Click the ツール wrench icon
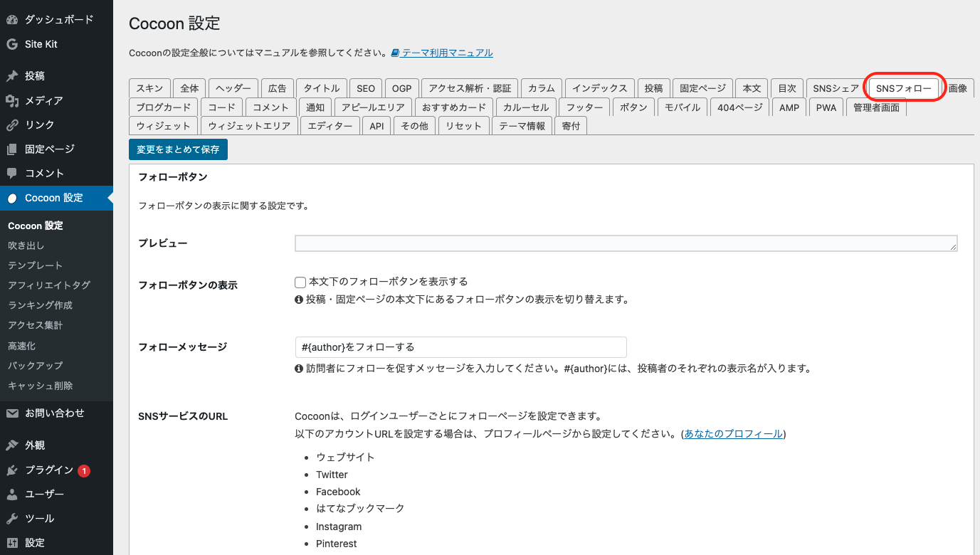 [12, 518]
